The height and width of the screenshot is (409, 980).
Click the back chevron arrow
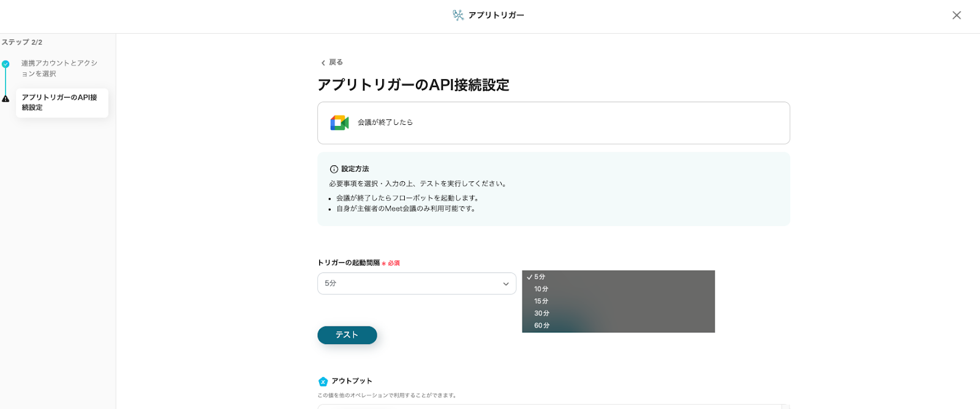[x=323, y=63]
